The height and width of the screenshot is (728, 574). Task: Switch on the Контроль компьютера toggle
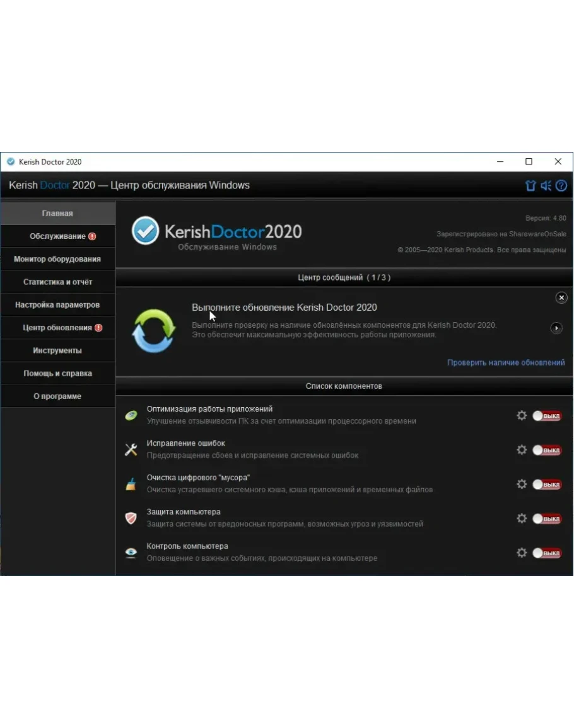546,553
